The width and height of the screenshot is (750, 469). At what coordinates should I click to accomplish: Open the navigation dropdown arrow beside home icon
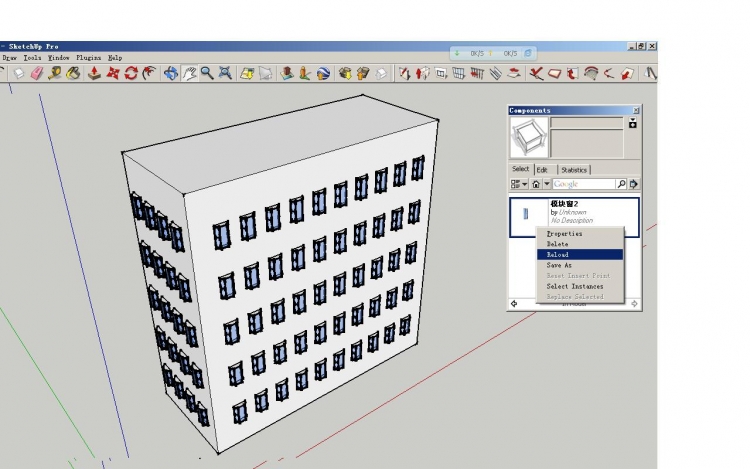[x=547, y=184]
